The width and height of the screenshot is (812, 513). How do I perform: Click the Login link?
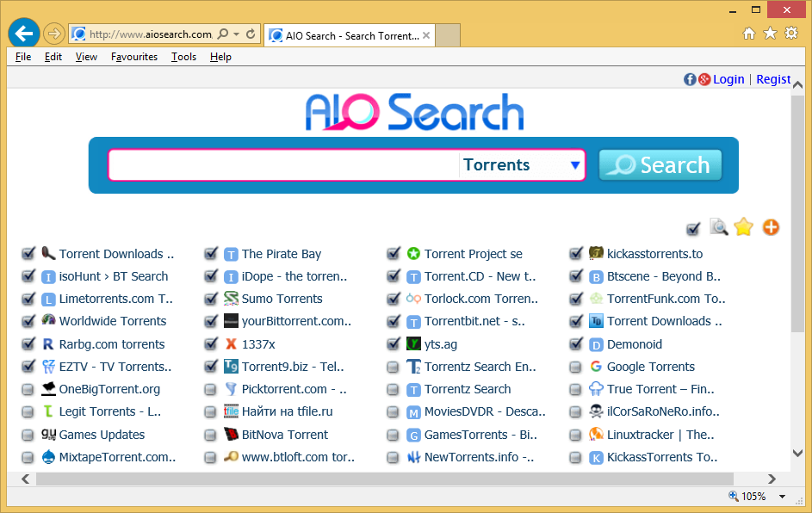pos(728,79)
